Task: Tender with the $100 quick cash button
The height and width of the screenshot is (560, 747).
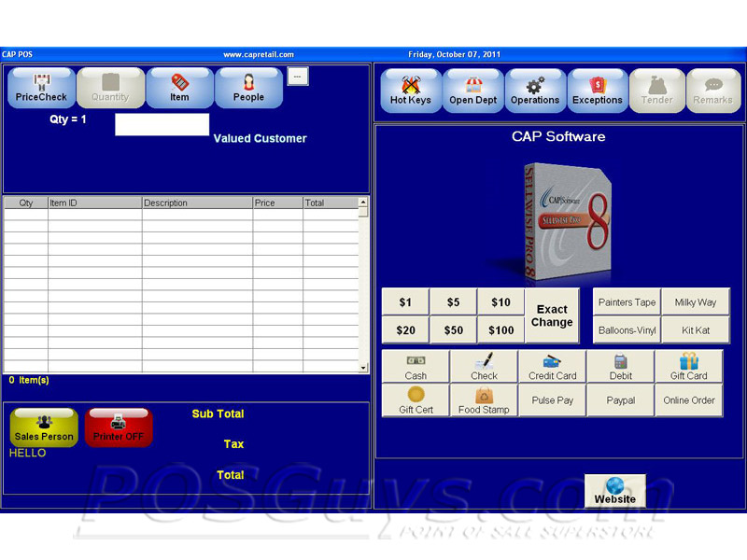Action: pos(500,330)
